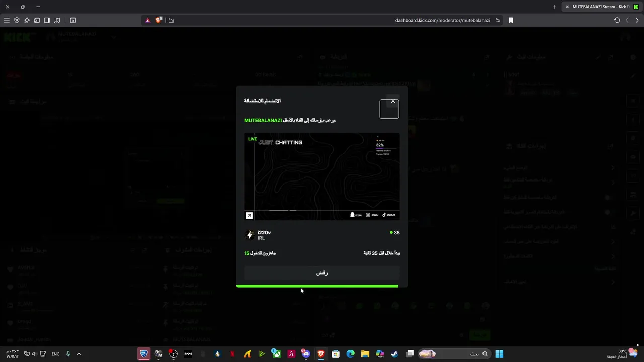Open Microsoft Edge from the taskbar
Viewport: 644px width, 362px height.
coord(351,354)
